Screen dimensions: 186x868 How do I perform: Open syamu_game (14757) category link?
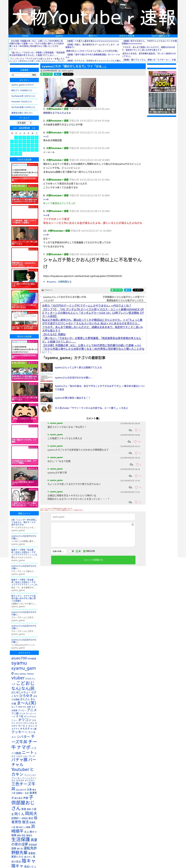click(22, 85)
